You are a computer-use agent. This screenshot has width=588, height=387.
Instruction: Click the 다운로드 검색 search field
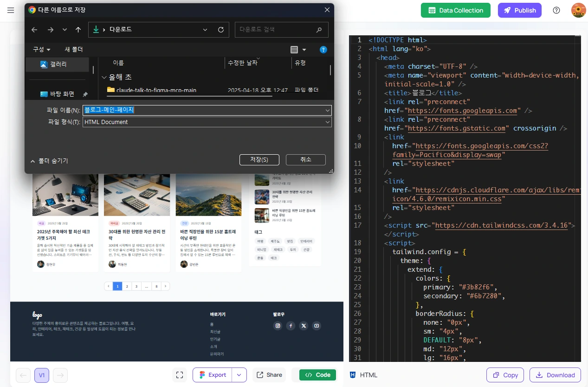(281, 30)
